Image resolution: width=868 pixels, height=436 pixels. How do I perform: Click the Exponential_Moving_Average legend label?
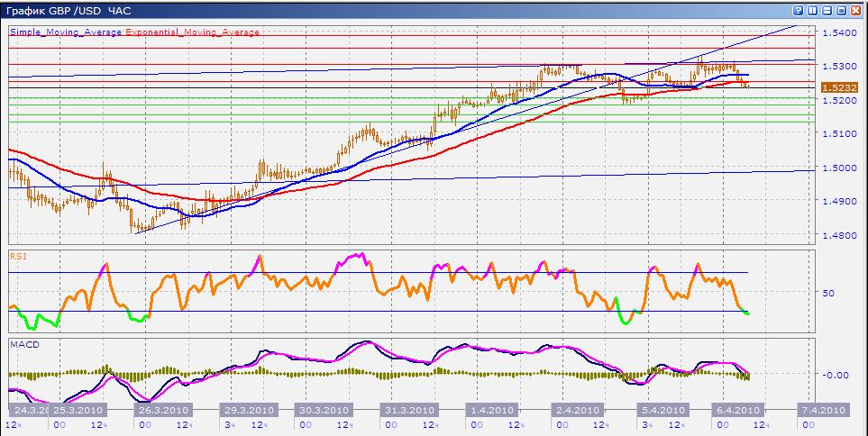pyautogui.click(x=192, y=32)
